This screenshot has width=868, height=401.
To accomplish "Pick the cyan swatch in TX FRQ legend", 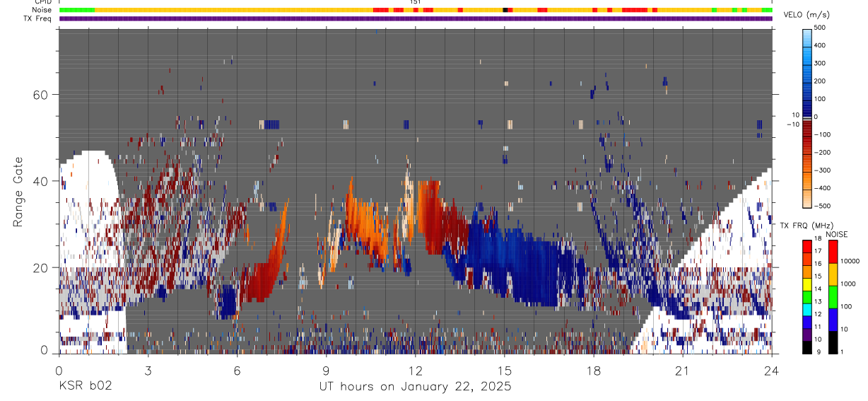I will (807, 308).
